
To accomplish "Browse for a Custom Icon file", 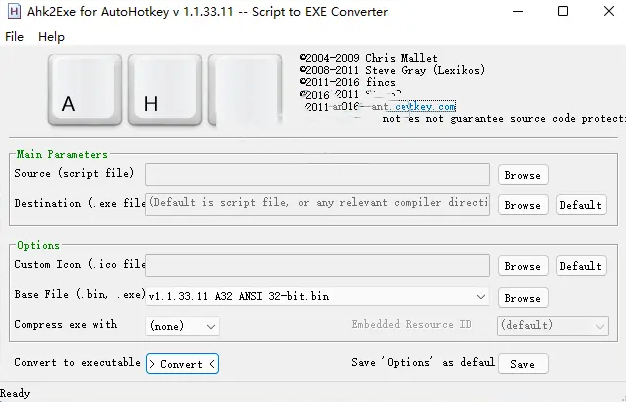I will pos(523,266).
